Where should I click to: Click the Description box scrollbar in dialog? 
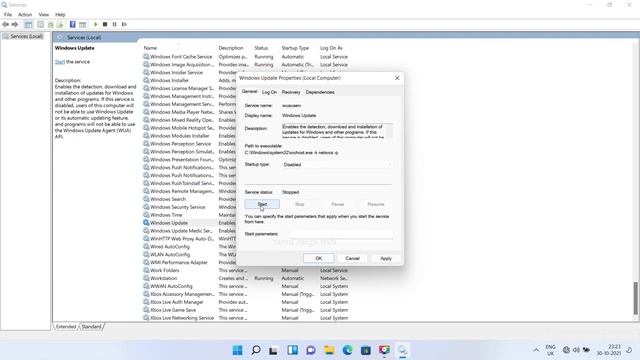[x=389, y=131]
